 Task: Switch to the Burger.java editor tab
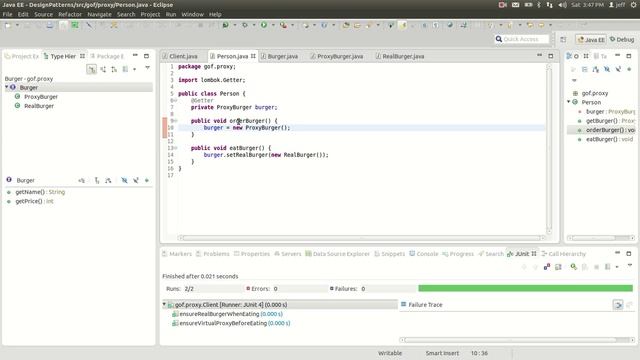click(x=279, y=56)
